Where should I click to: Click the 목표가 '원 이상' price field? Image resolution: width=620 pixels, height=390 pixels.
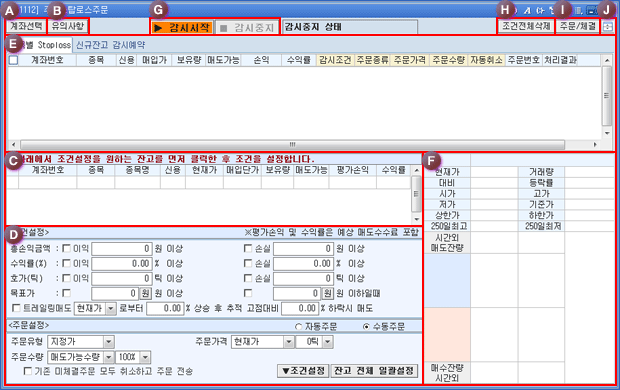115,293
